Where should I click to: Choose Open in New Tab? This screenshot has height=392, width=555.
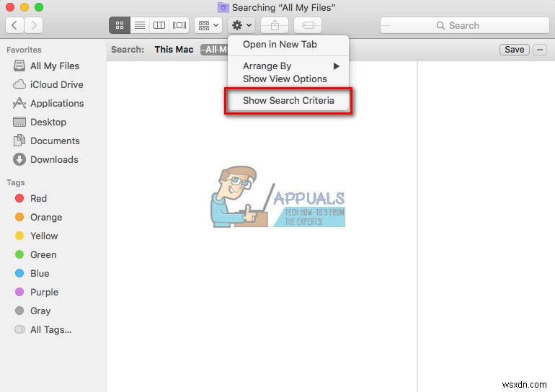coord(288,45)
